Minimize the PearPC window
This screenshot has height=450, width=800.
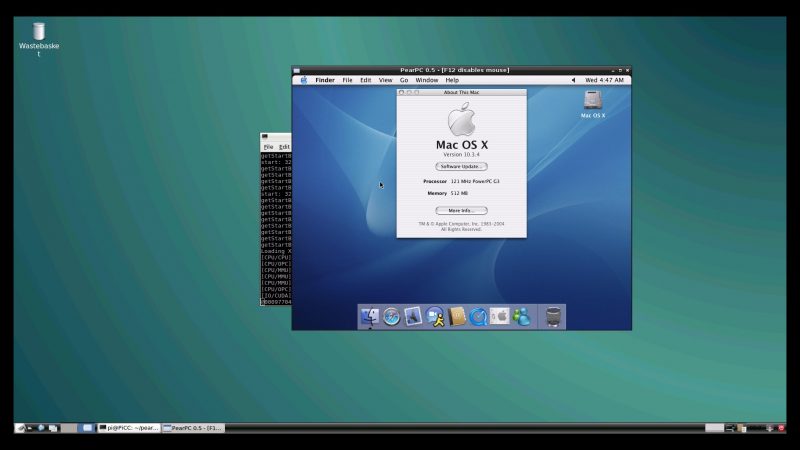pos(613,71)
